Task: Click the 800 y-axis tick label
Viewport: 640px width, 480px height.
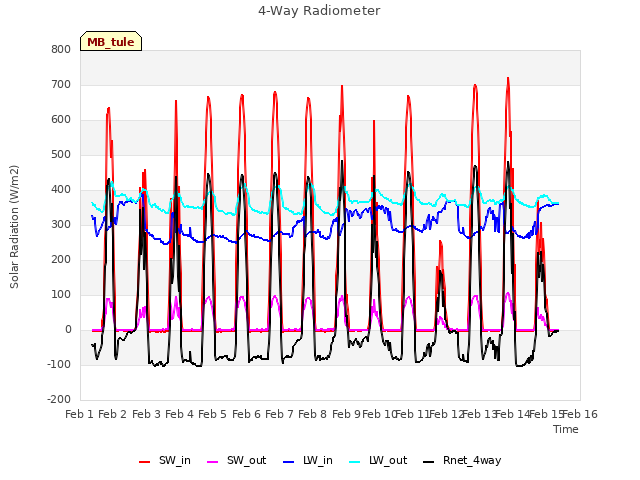Action: (61, 49)
